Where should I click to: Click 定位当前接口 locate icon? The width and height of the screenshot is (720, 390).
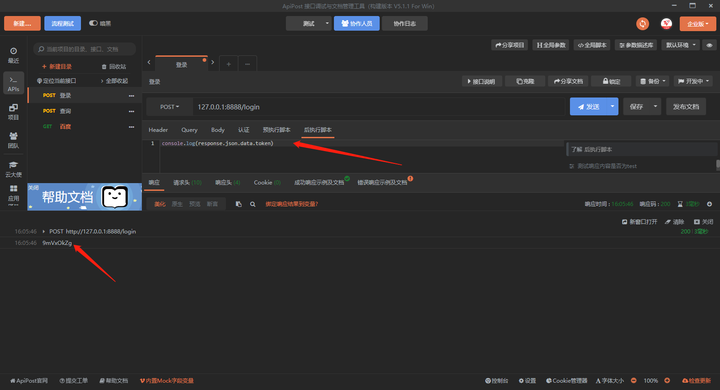(39, 81)
